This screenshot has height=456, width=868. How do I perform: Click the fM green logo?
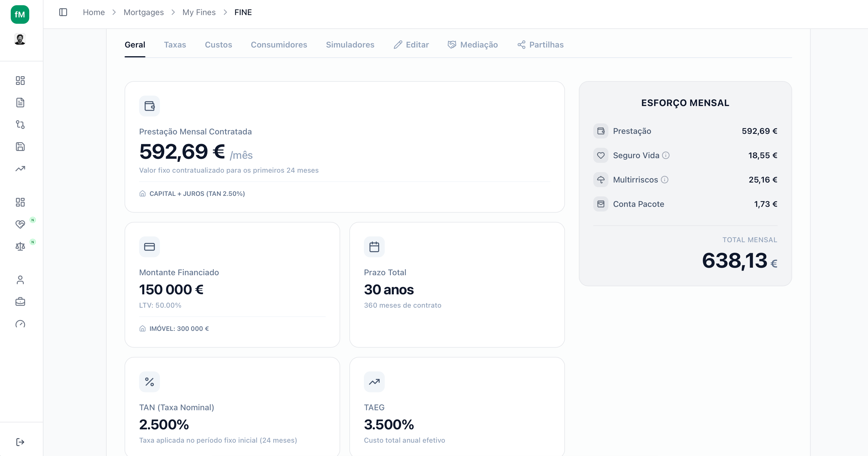(x=20, y=14)
